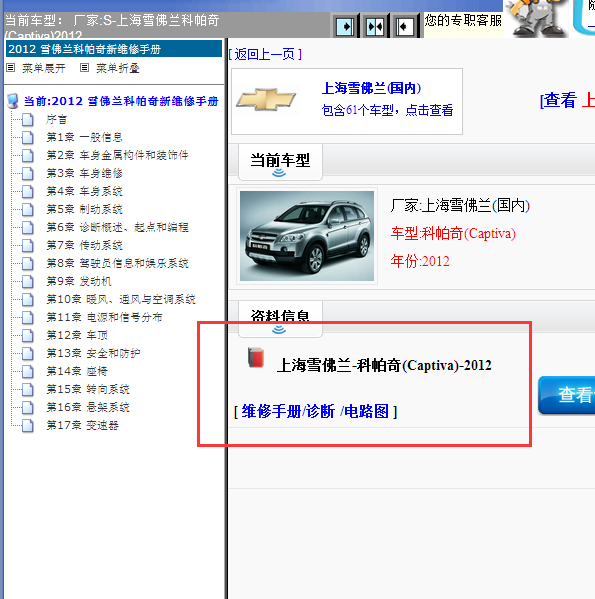Open the 资料信息 tab
The image size is (595, 599).
280,319
